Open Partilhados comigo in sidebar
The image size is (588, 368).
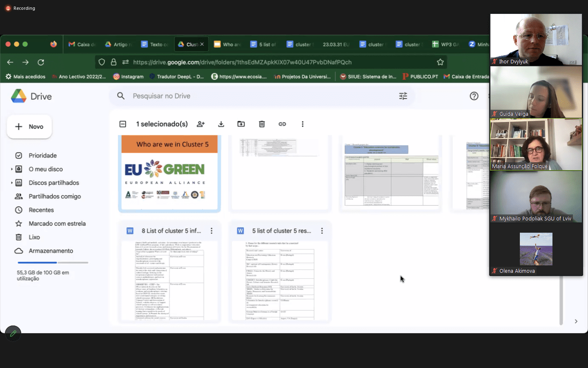55,196
